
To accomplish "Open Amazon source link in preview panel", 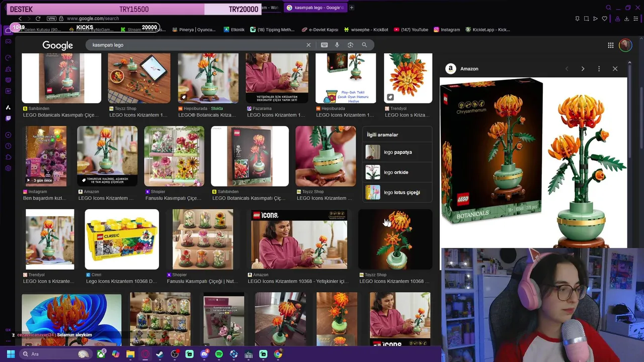I will click(x=462, y=69).
